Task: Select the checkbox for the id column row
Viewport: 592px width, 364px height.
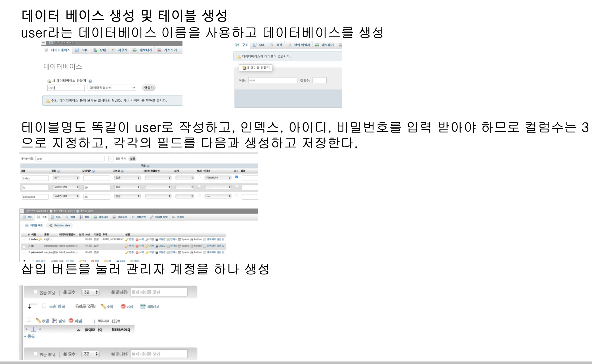Action: (x=24, y=246)
